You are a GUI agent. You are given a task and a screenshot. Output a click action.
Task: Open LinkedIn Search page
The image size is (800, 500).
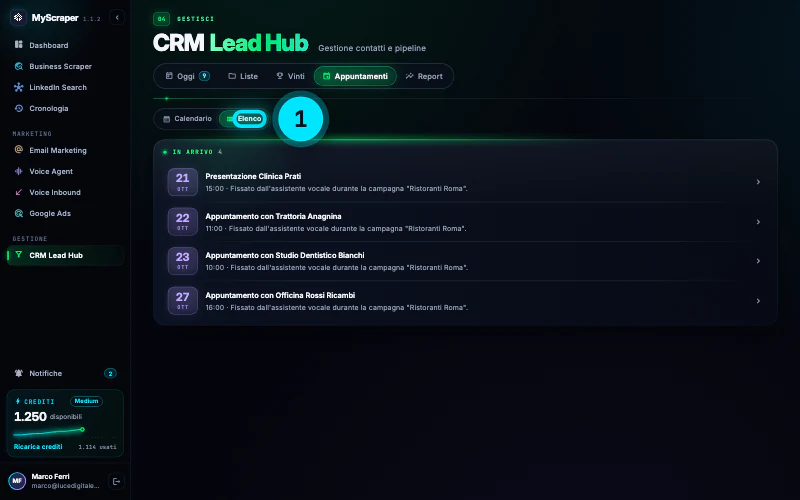65,87
